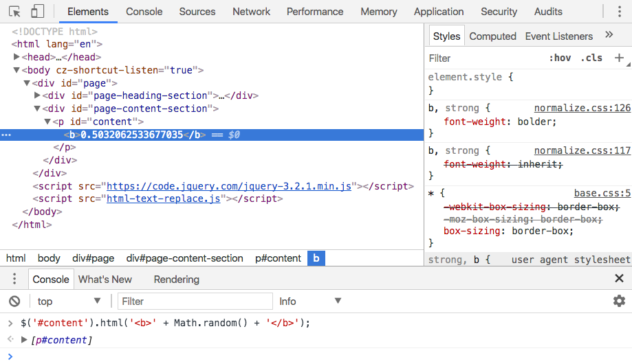The image size is (632, 364).
Task: Open console settings gear icon
Action: coord(619,301)
